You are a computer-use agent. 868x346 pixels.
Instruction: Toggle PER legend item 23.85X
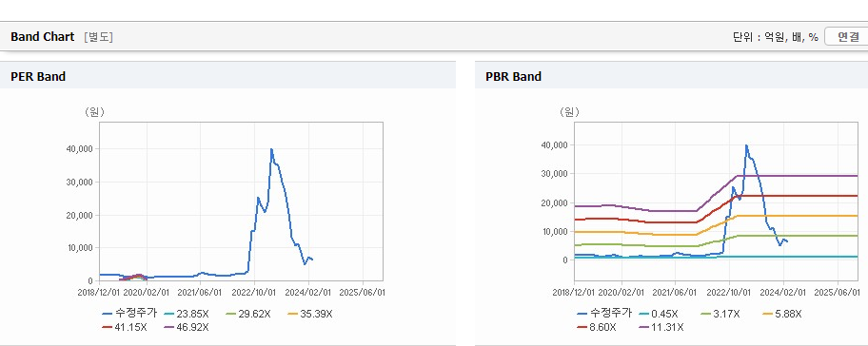[187, 314]
